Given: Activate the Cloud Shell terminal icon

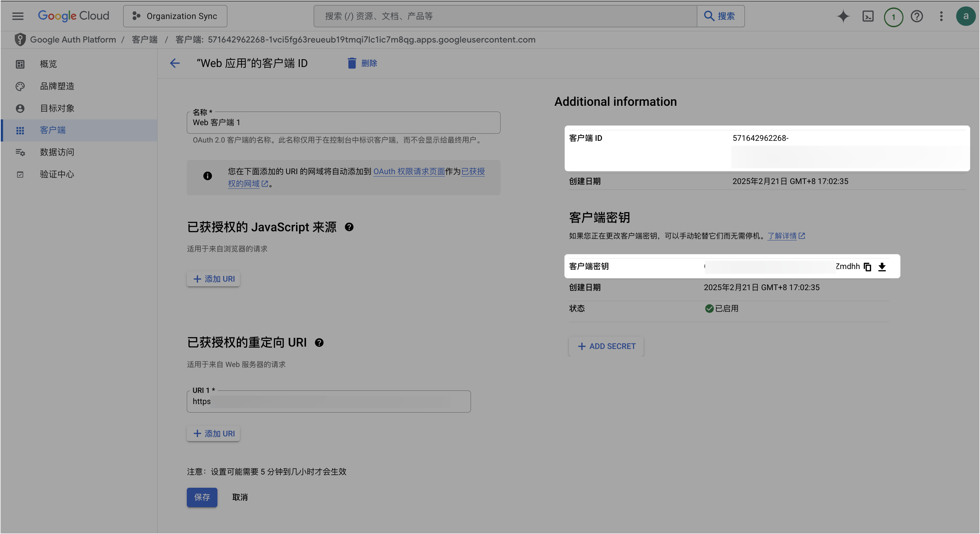Looking at the screenshot, I should tap(868, 16).
